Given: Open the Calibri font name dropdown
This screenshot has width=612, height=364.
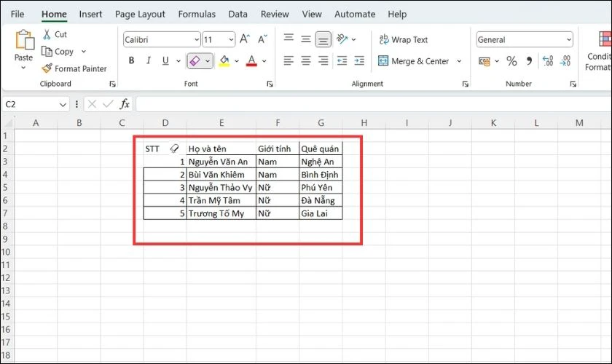Looking at the screenshot, I should (197, 39).
